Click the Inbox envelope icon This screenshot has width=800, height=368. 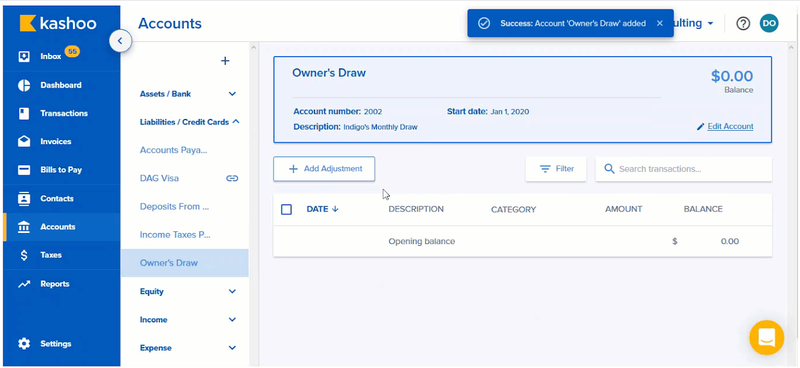coord(24,57)
